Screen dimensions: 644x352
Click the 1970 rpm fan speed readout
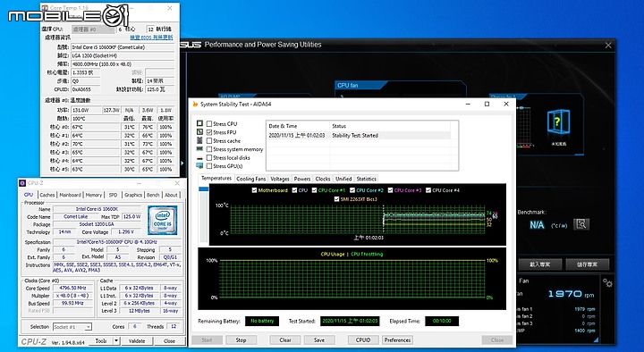[x=571, y=294]
